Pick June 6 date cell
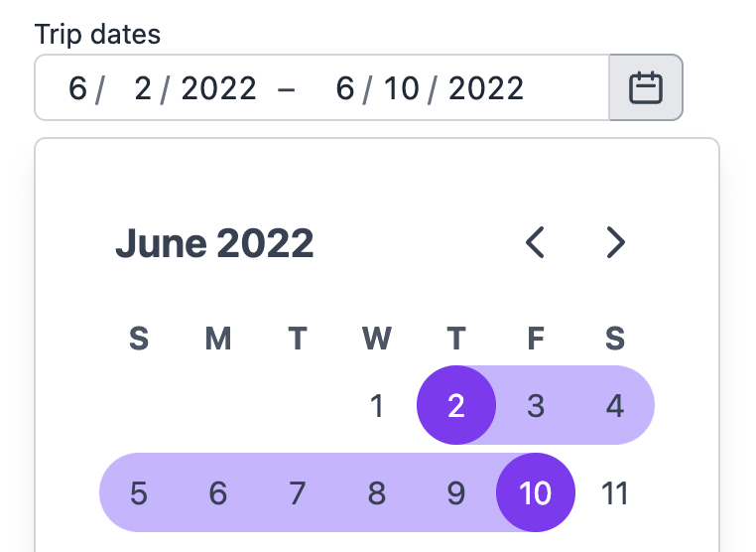This screenshot has height=552, width=756. [x=218, y=492]
